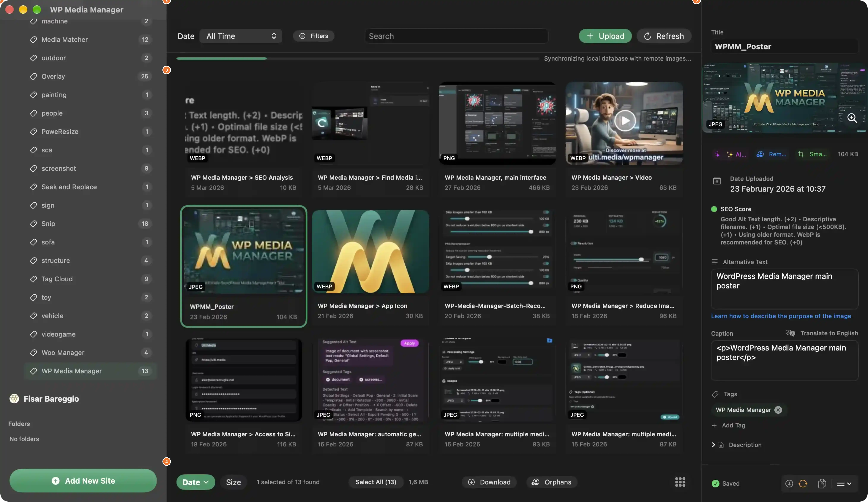Select the painting tag
The image size is (868, 502).
tap(91, 95)
